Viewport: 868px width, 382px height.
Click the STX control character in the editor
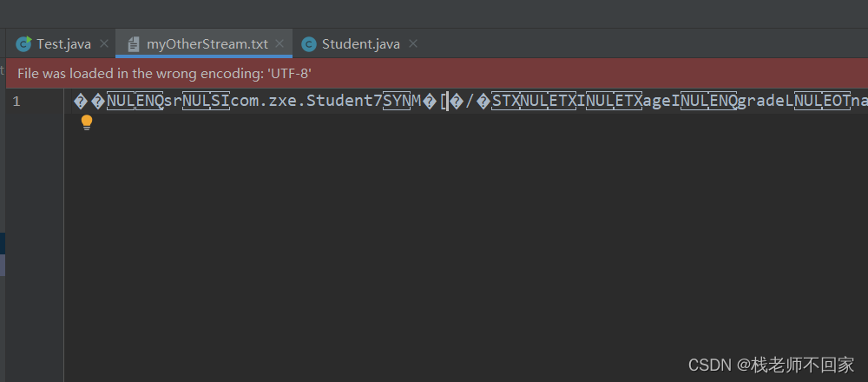505,102
